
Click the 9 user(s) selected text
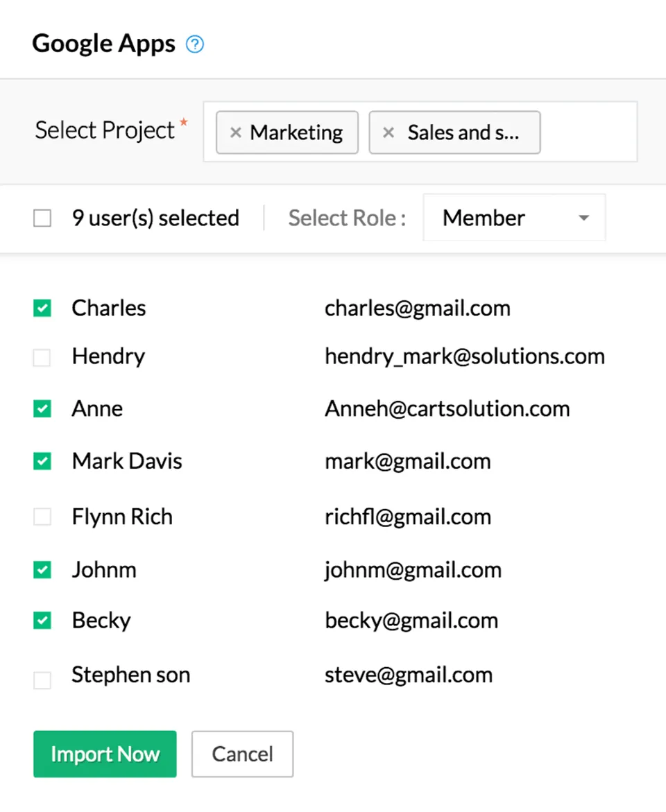(155, 218)
